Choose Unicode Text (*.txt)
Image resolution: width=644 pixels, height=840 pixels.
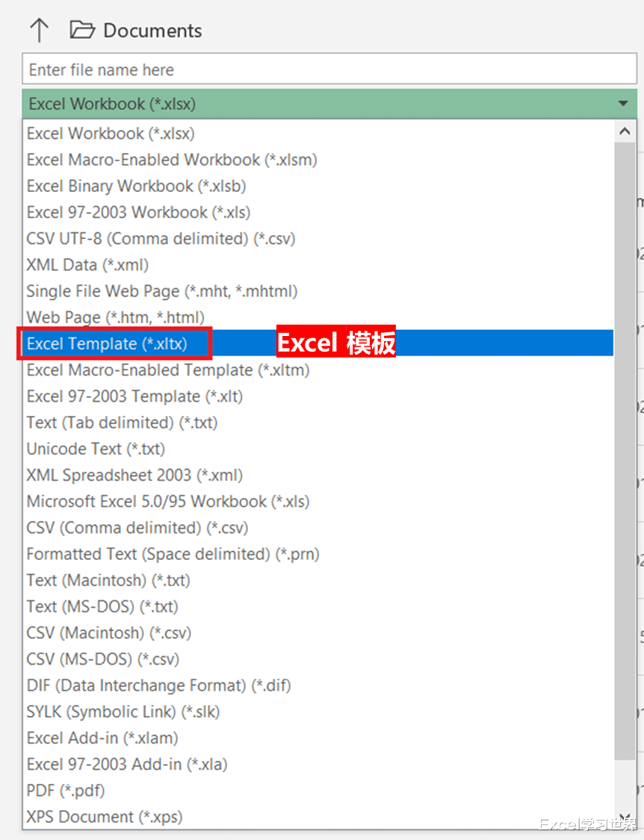[318, 449]
